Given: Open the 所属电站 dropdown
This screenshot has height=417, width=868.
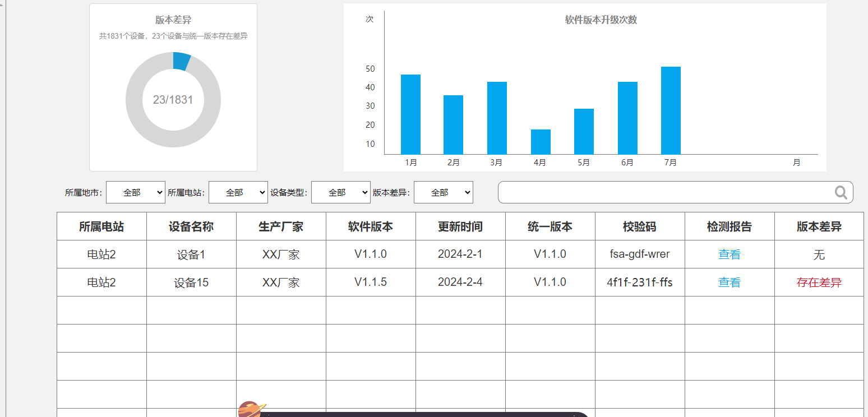Looking at the screenshot, I should click(238, 192).
